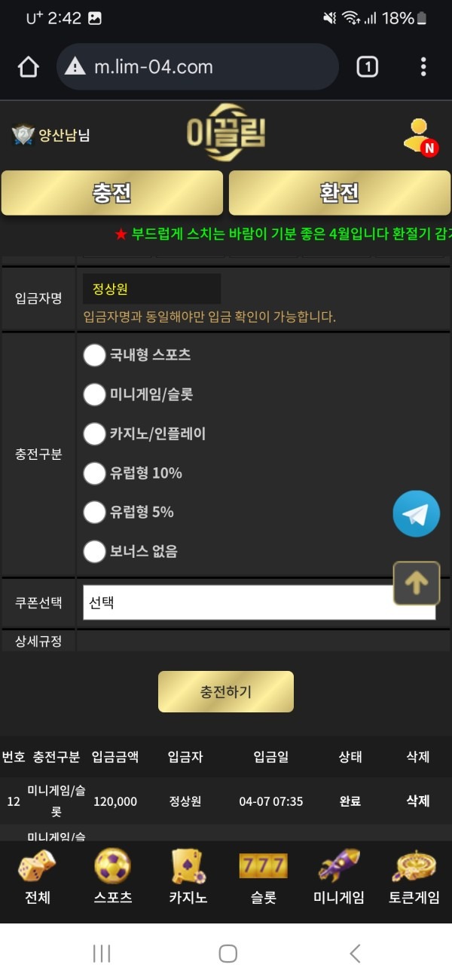The width and height of the screenshot is (452, 980).
Task: Select 보너스 없음 option
Action: (94, 552)
